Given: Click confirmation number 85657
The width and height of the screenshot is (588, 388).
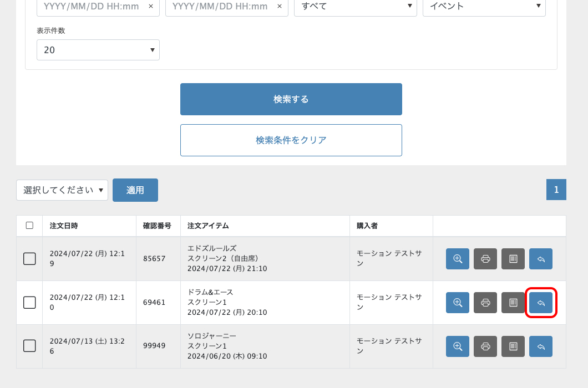Looking at the screenshot, I should [x=154, y=259].
